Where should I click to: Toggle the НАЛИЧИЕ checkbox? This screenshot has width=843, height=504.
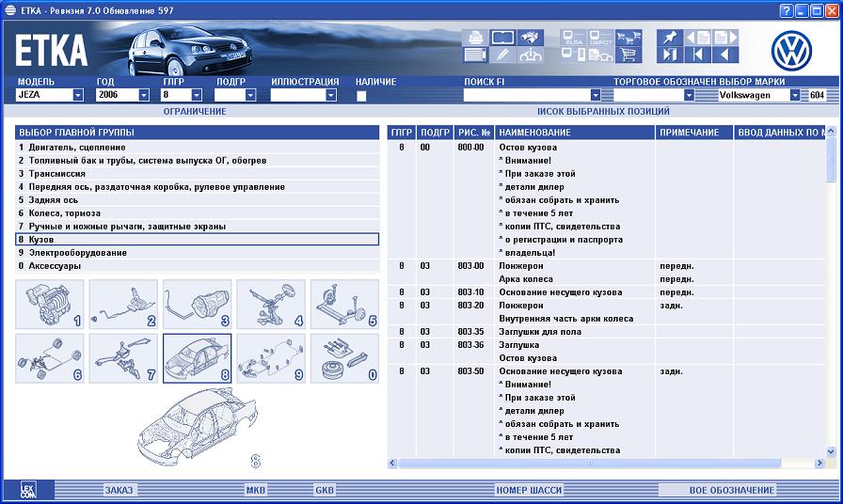pyautogui.click(x=361, y=96)
